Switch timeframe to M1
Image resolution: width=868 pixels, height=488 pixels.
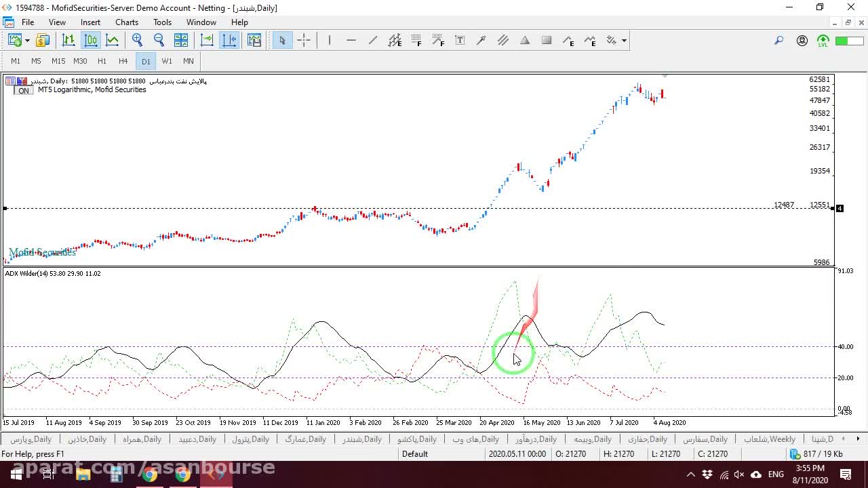16,61
